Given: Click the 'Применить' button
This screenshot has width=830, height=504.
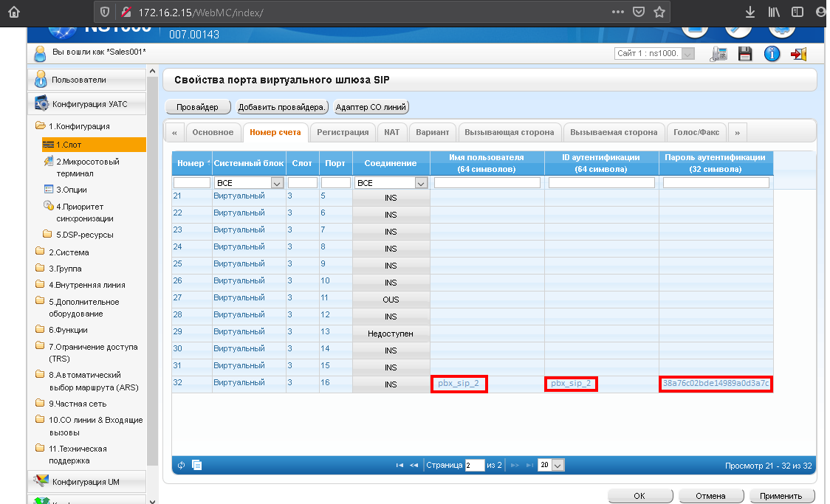Looking at the screenshot, I should click(781, 496).
